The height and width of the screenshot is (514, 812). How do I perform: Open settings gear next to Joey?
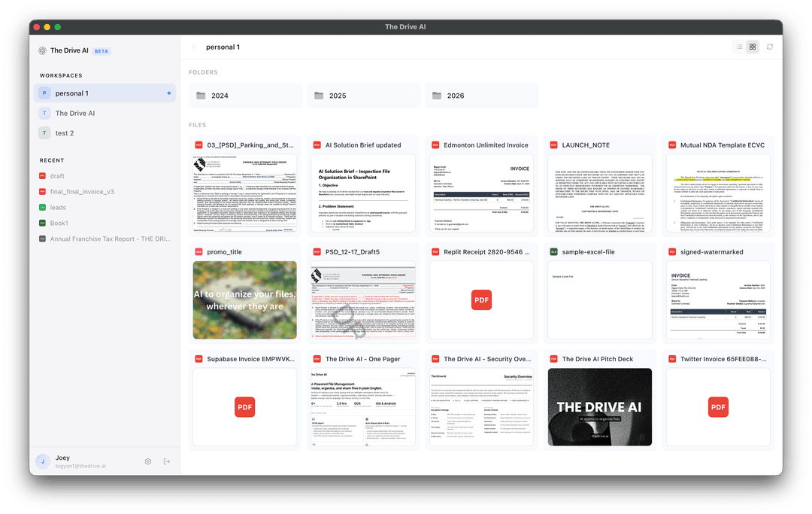coord(148,461)
